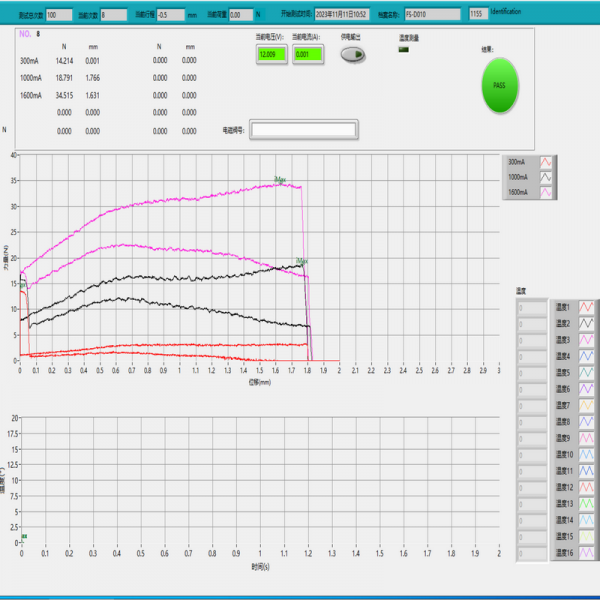
Task: Click the first temperature value box
Action: tap(531, 308)
